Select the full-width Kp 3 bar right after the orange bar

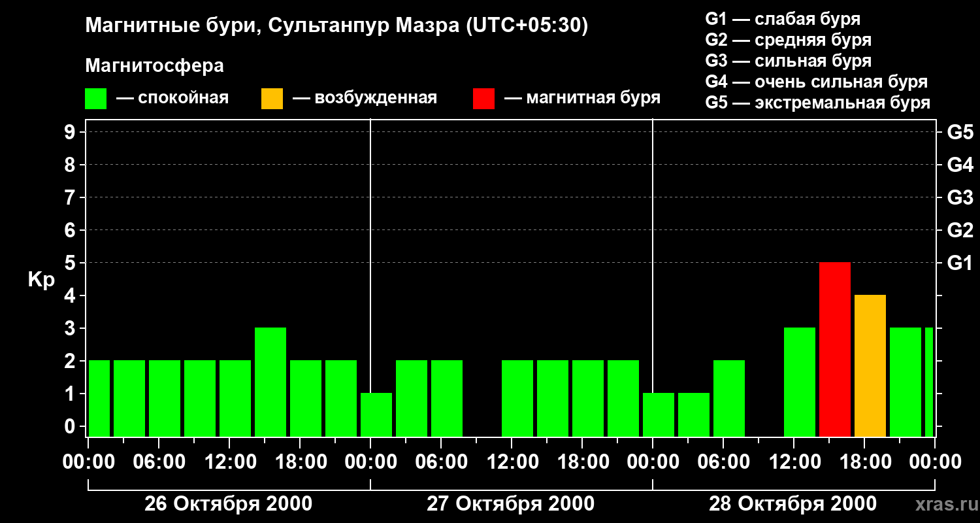(x=906, y=382)
